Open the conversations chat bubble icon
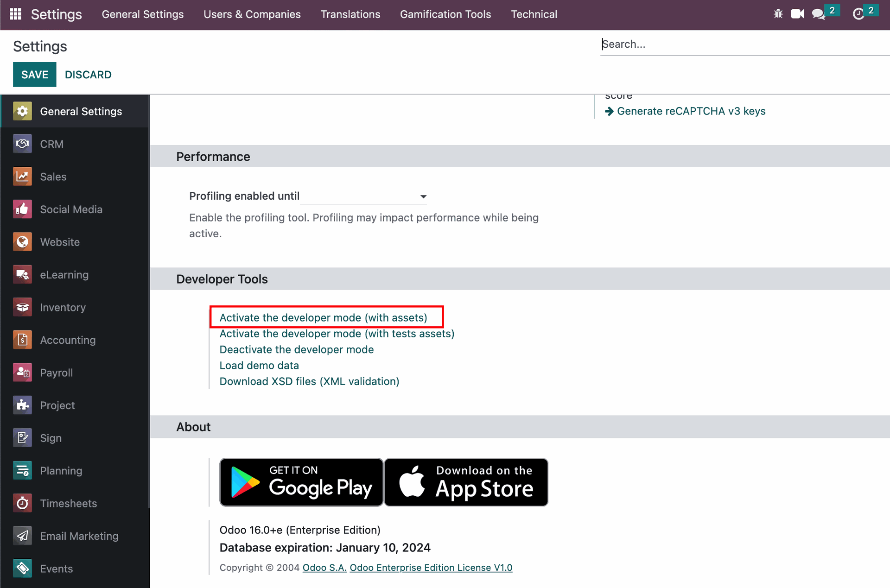Viewport: 890px width, 588px height. tap(819, 14)
